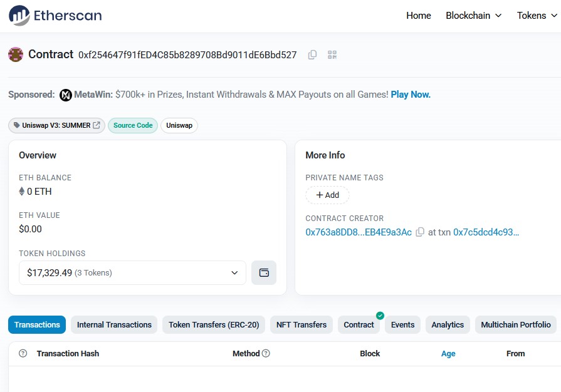This screenshot has height=392, width=561.
Task: Open the Blockchain menu dropdown
Action: coord(473,16)
